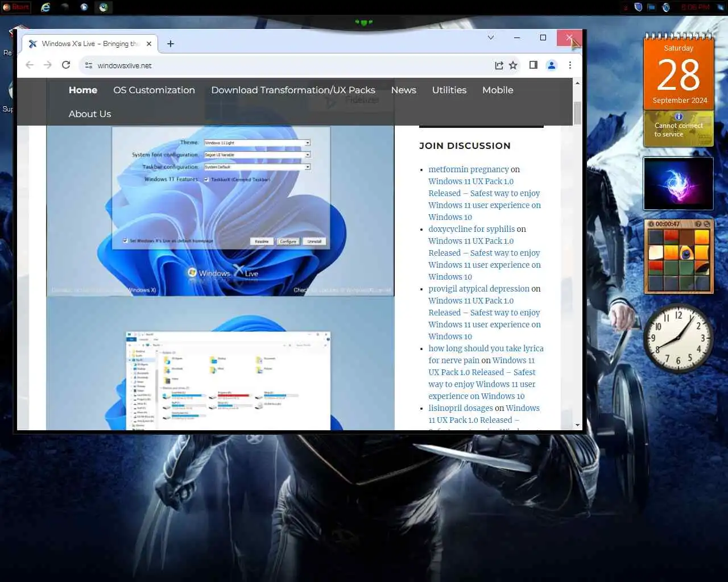Select the active green-blue browser taskbar icon
Viewport: 728px width, 582px height.
pyautogui.click(x=104, y=7)
